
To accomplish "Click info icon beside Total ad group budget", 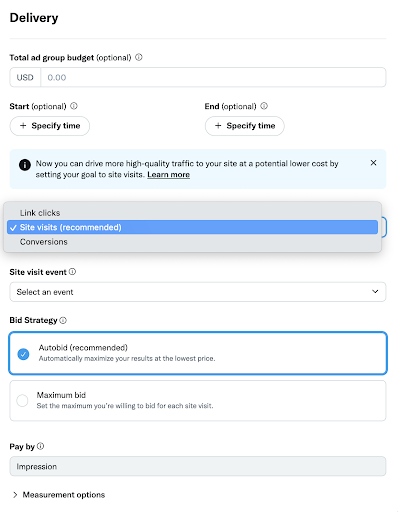I will pyautogui.click(x=139, y=57).
